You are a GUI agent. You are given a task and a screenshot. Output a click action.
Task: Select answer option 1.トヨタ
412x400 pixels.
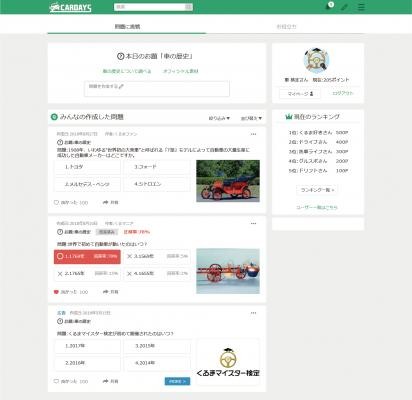click(x=87, y=167)
